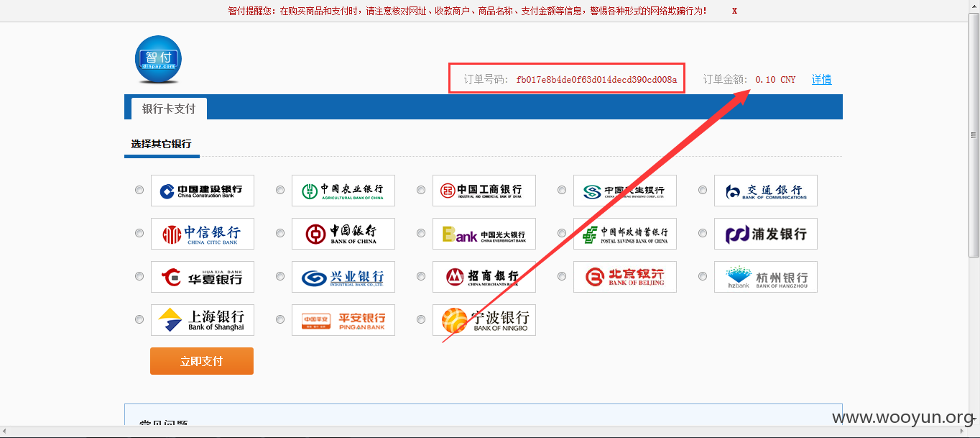Click the order amount 0.10 CNY
This screenshot has width=980, height=438.
pos(775,80)
